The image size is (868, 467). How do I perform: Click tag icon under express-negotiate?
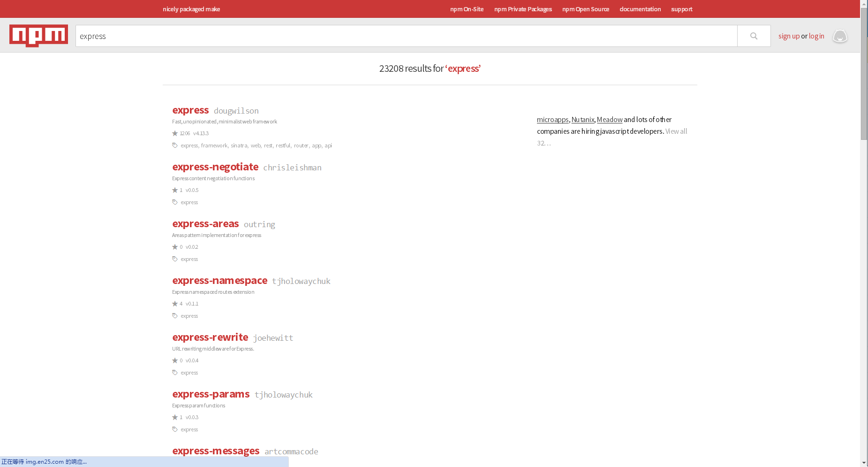pos(175,202)
